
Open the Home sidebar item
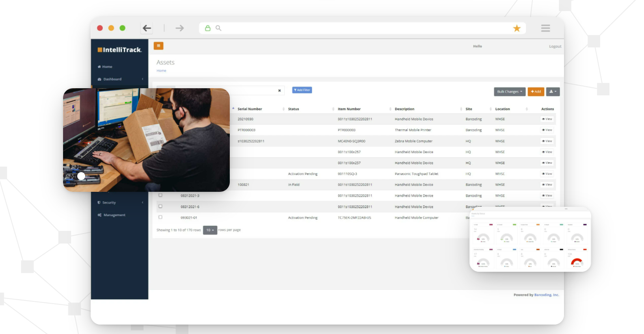(x=105, y=67)
